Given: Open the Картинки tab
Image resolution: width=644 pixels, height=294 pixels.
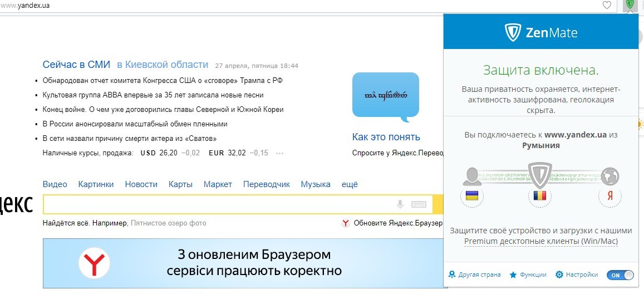Looking at the screenshot, I should tap(96, 184).
